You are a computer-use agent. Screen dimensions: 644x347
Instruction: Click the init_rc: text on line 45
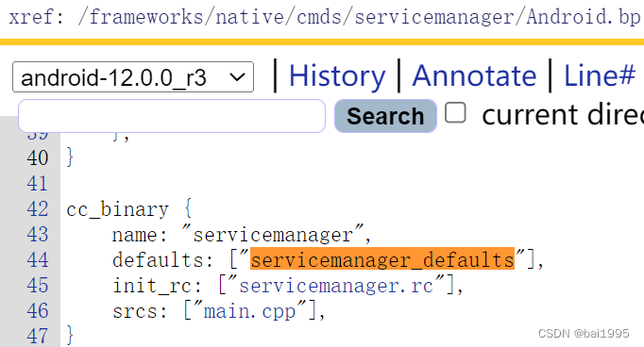point(158,286)
